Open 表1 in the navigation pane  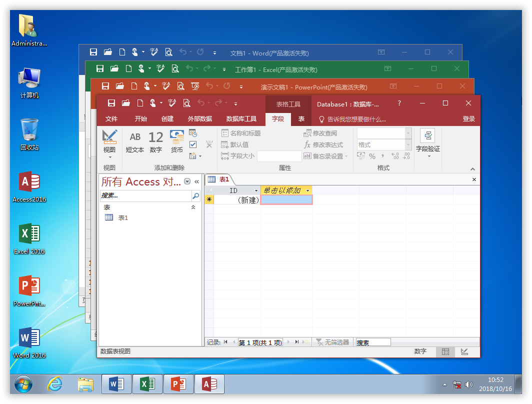[x=122, y=218]
